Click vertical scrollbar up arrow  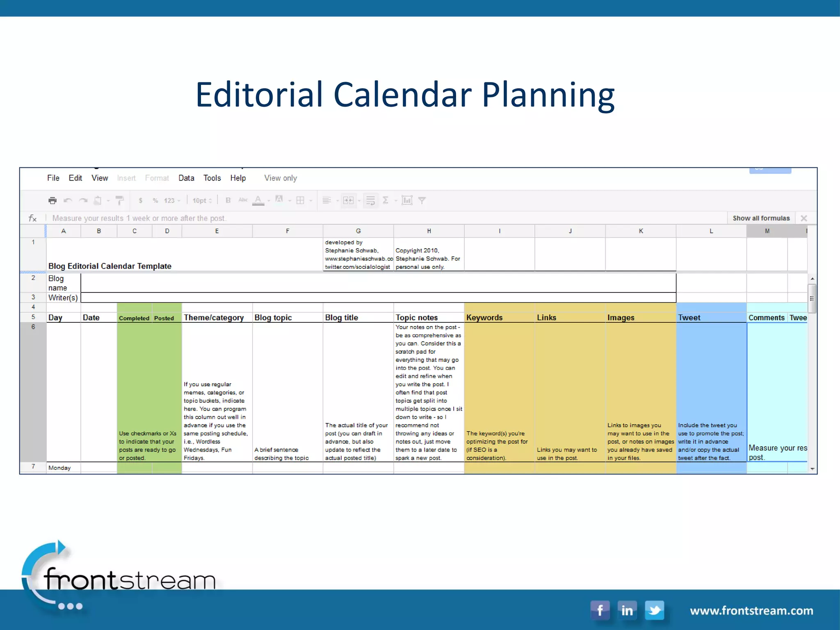pos(812,279)
